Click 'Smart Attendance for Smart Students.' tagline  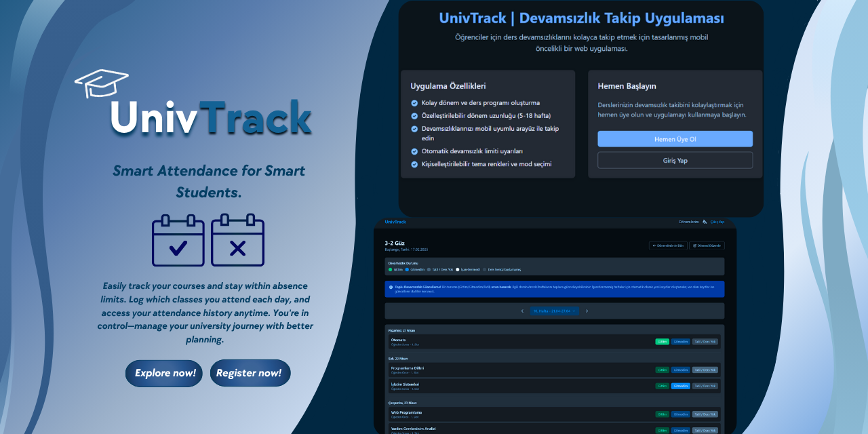[x=209, y=181]
